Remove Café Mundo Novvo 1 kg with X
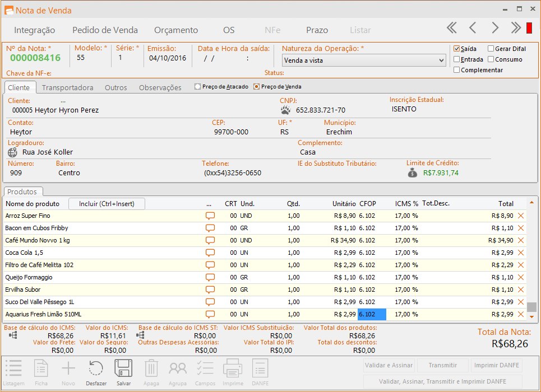 click(521, 240)
